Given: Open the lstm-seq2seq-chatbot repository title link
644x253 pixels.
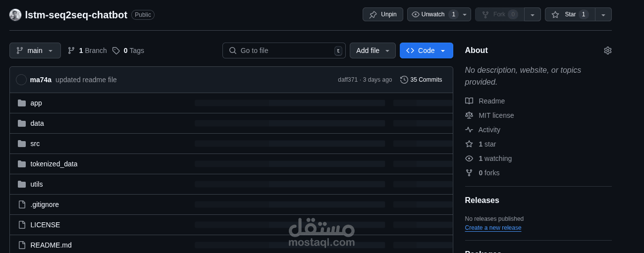Looking at the screenshot, I should (76, 15).
